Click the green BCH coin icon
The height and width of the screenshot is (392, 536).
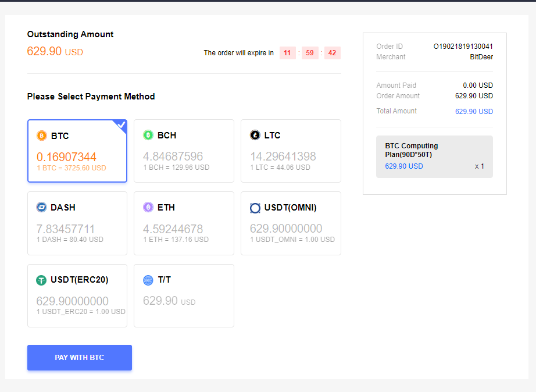[x=148, y=135]
